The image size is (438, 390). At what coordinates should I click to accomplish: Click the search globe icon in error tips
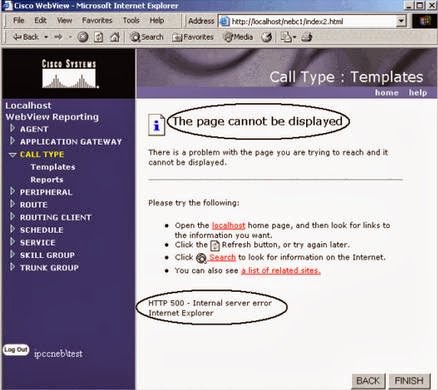click(x=201, y=258)
